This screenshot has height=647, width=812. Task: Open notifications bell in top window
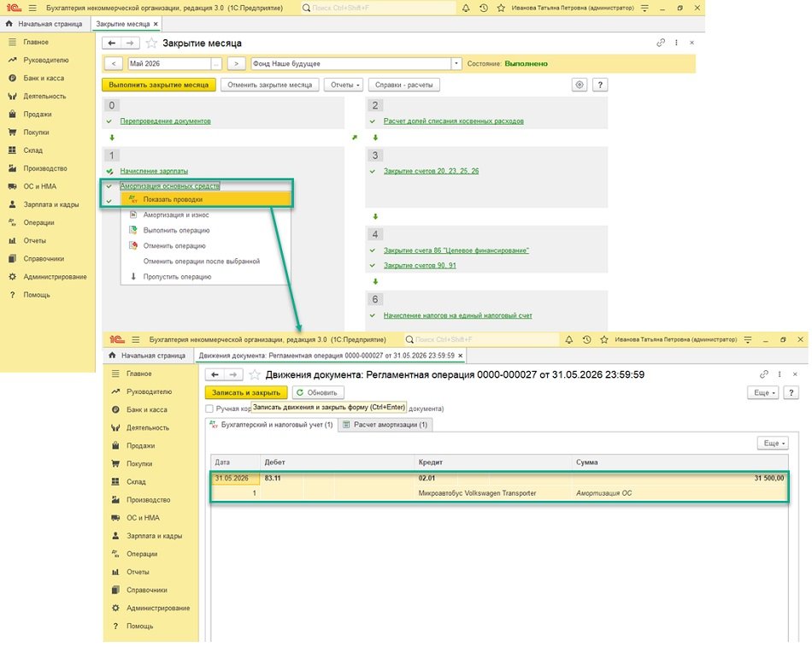(x=466, y=9)
